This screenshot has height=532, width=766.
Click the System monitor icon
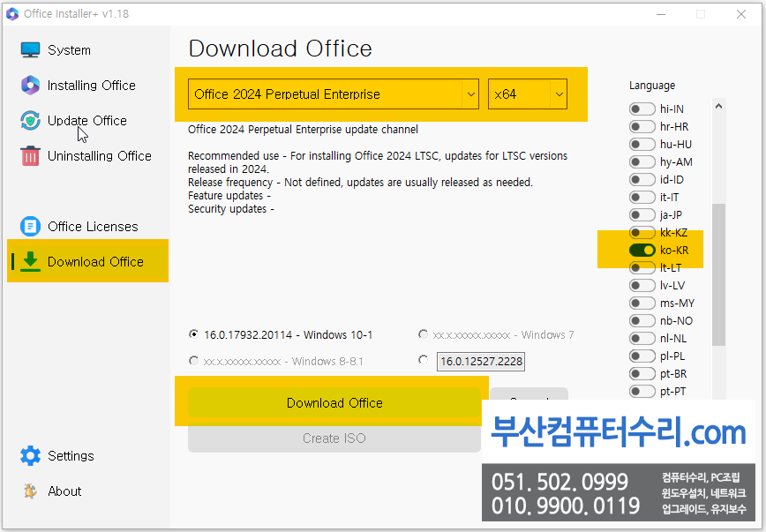[30, 49]
